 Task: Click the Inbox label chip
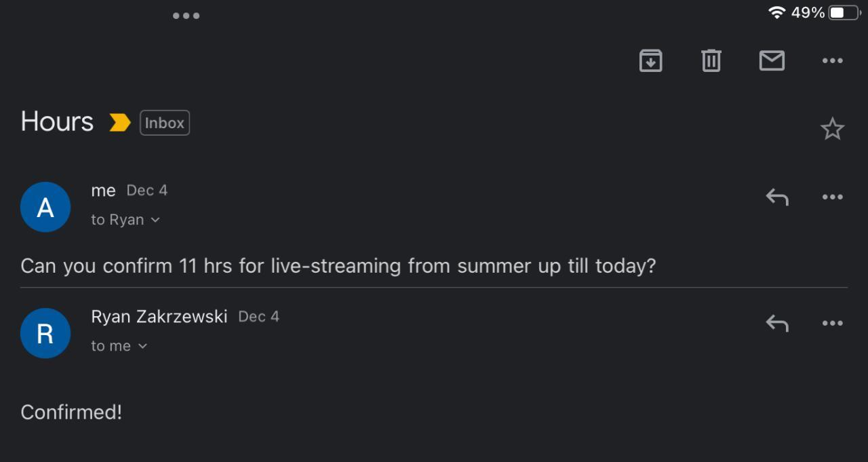click(x=165, y=123)
